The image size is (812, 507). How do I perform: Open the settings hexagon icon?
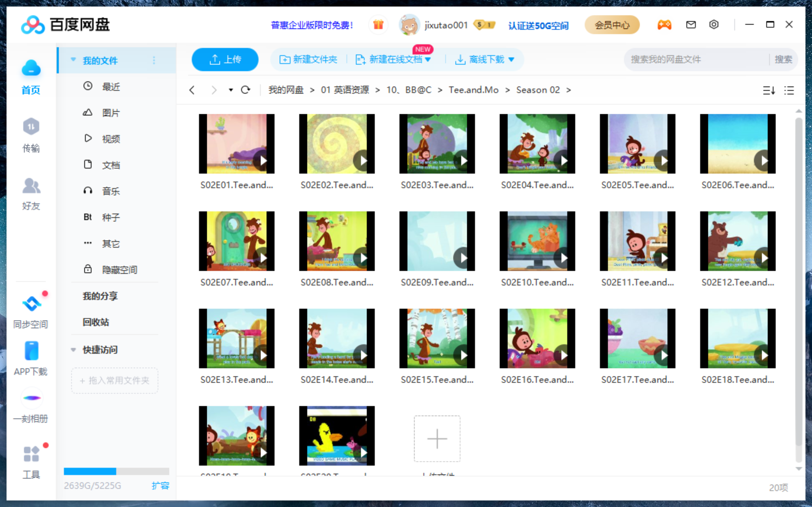tap(714, 25)
